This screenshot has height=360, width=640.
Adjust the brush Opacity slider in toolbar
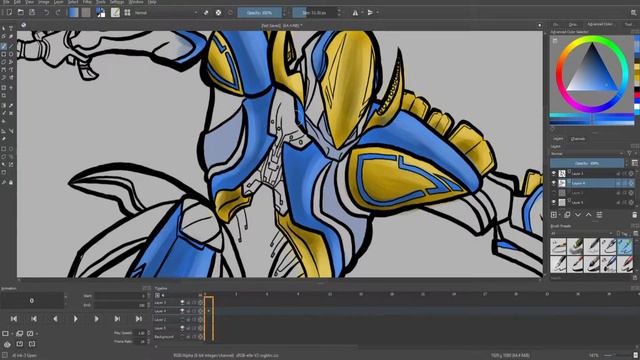260,13
